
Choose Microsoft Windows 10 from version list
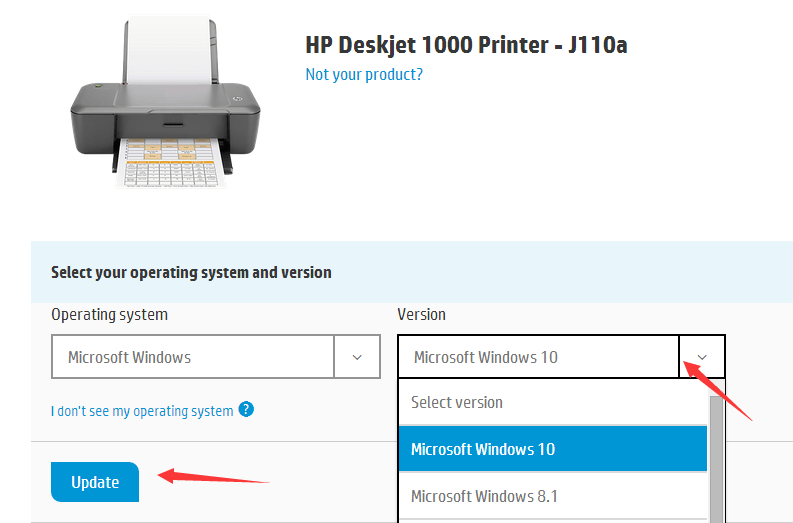pos(553,449)
